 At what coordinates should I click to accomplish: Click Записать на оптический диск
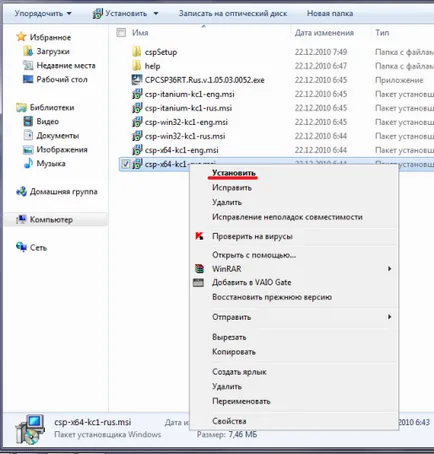point(233,13)
